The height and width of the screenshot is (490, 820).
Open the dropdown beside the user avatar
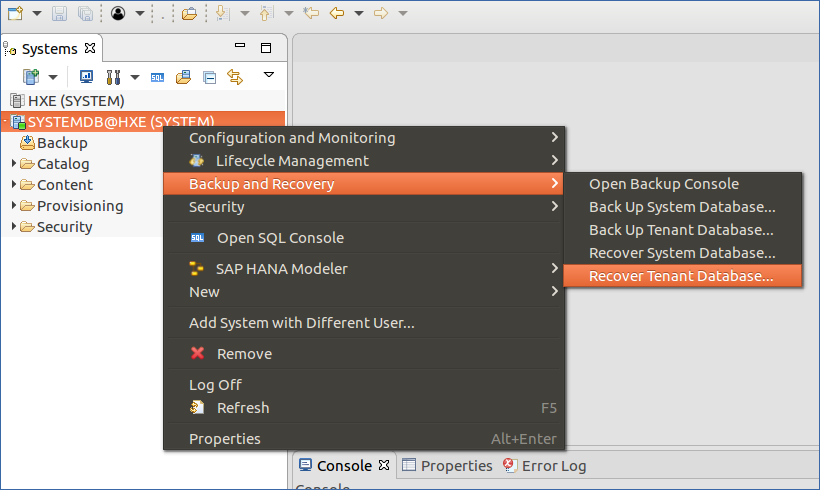[x=140, y=13]
